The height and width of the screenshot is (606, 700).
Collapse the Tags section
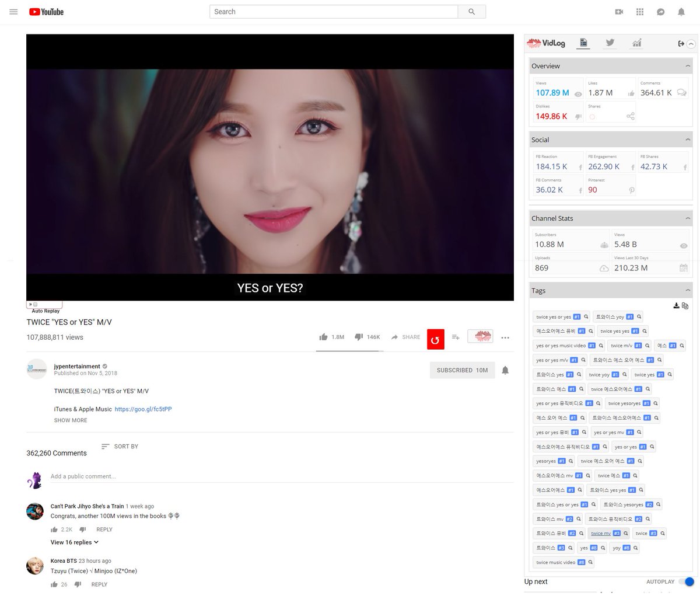pos(688,291)
